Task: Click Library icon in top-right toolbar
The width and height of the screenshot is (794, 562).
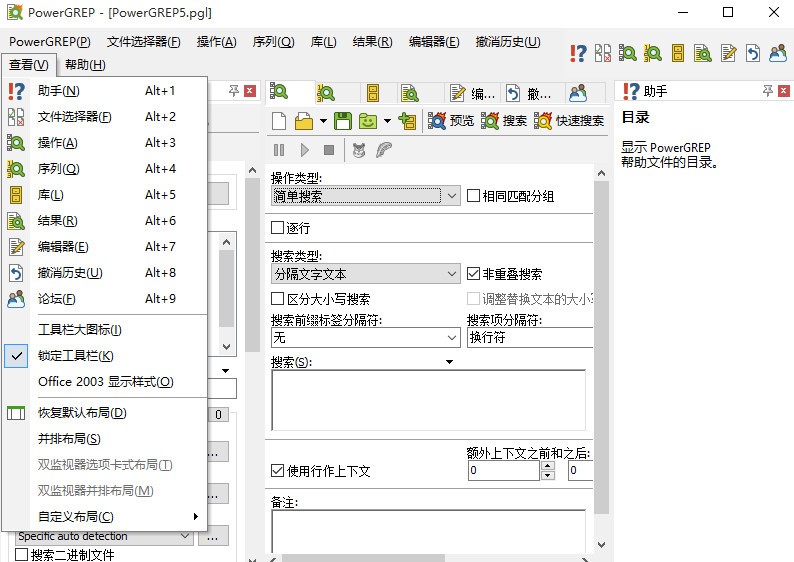Action: click(x=678, y=53)
